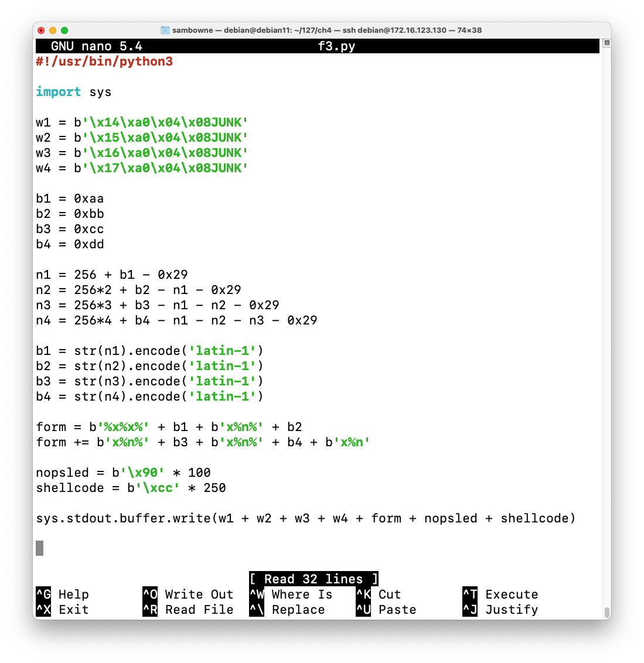
Task: Click the ^K Cut shortcut
Action: pos(379,594)
